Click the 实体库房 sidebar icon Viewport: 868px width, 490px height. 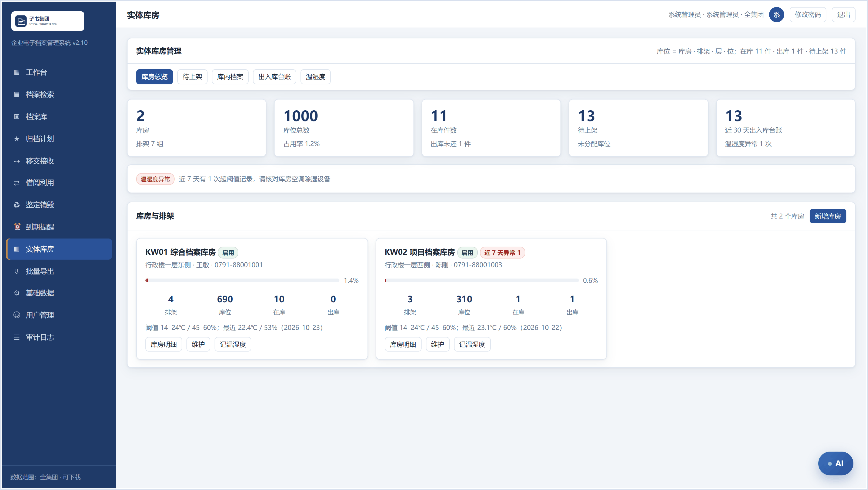click(x=16, y=249)
